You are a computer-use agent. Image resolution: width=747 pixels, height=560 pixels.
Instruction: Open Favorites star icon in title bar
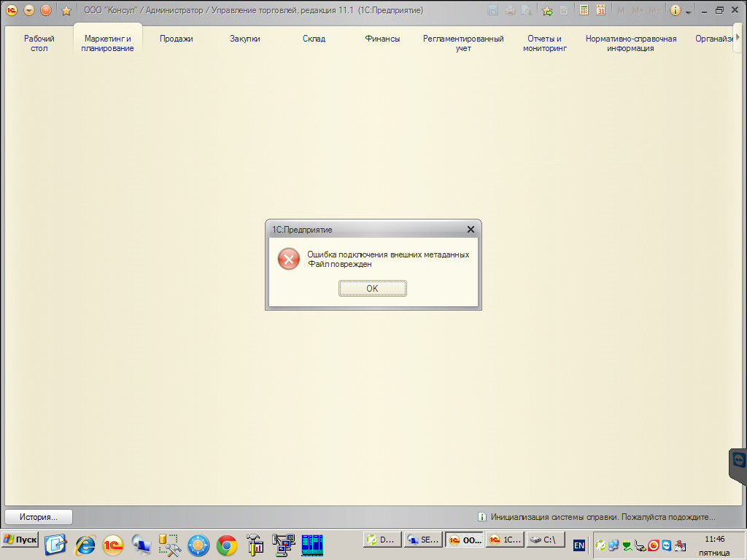pos(66,10)
